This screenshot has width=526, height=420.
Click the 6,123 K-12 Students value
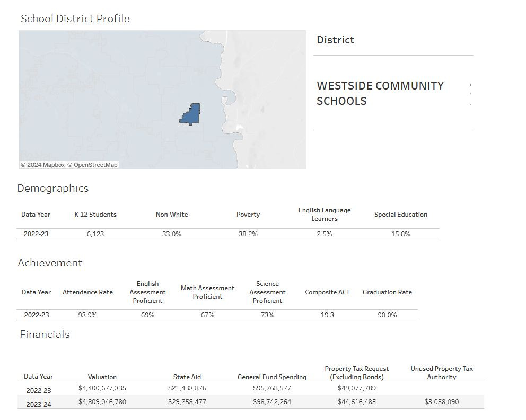(95, 234)
